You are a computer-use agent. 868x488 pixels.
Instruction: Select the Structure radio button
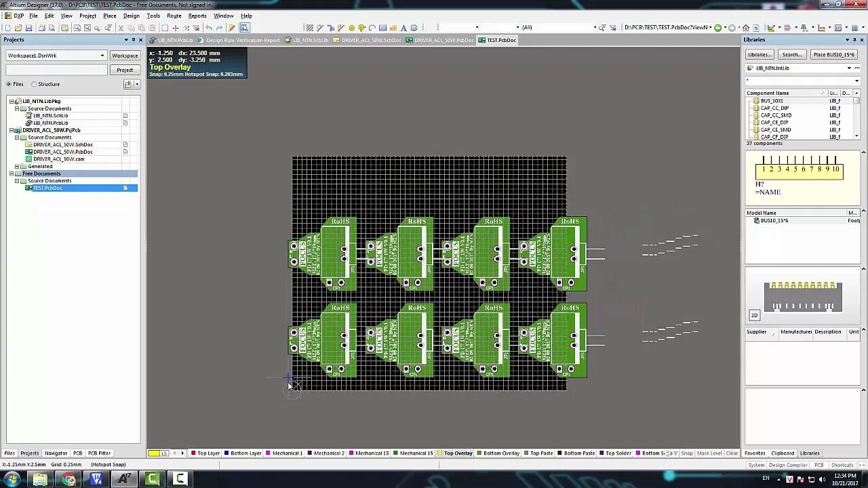tap(34, 84)
